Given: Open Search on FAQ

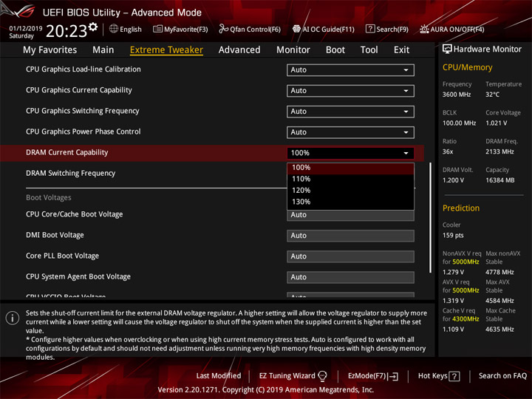Looking at the screenshot, I should 502,376.
